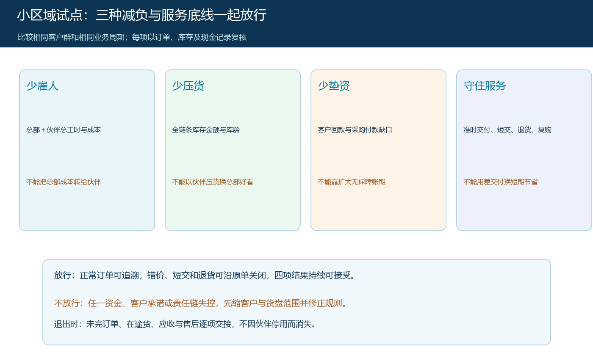The height and width of the screenshot is (364, 593).
Task: Click the 少垫资 card heading
Action: pyautogui.click(x=334, y=86)
